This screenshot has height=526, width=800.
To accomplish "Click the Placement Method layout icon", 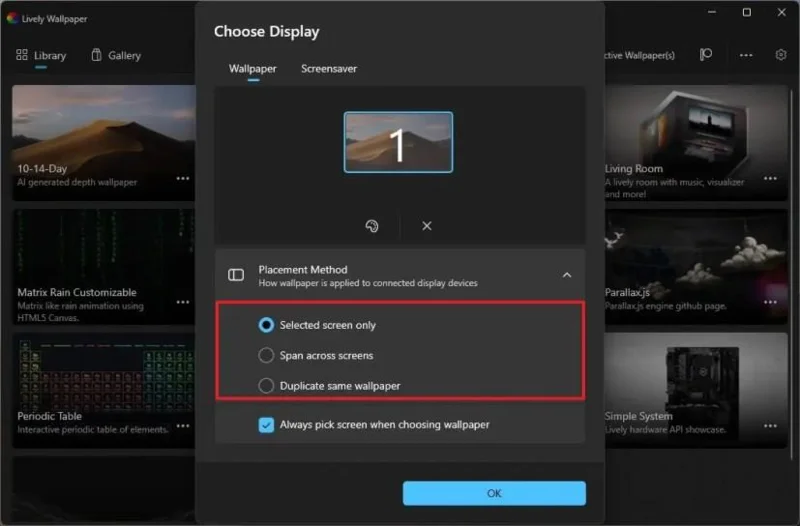I will [236, 275].
